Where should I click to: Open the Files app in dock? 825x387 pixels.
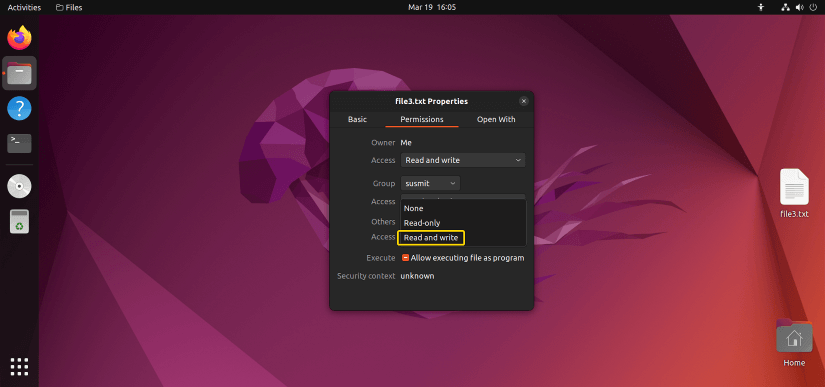tap(19, 73)
